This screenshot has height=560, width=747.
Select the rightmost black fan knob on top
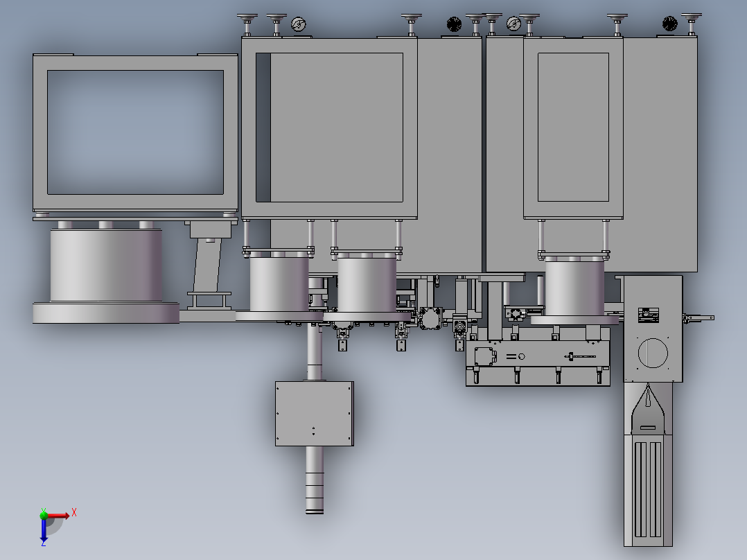[670, 24]
